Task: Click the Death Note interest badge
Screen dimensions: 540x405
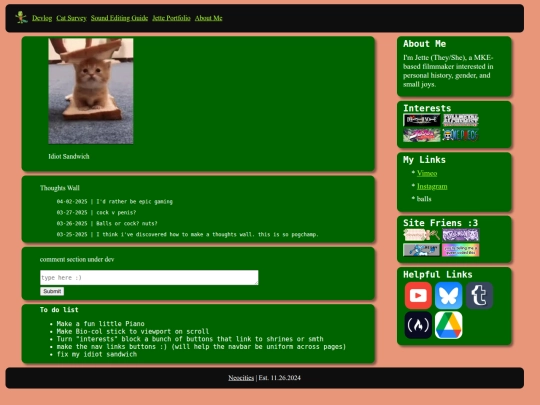Action: (x=422, y=120)
